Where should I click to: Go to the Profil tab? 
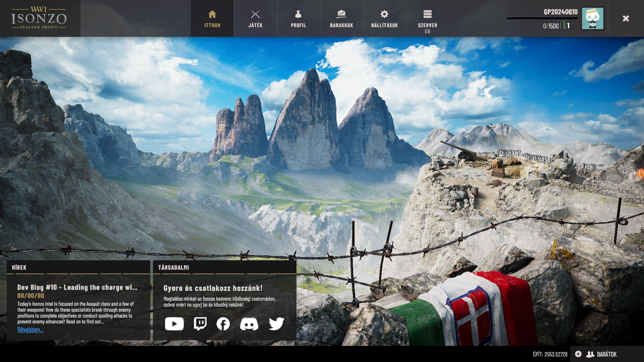pos(298,19)
